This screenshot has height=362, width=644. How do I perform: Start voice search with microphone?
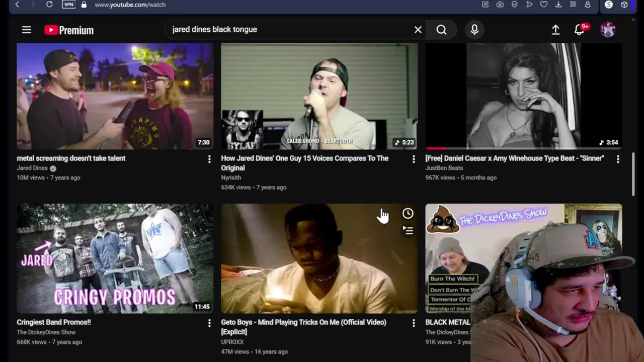pyautogui.click(x=474, y=30)
